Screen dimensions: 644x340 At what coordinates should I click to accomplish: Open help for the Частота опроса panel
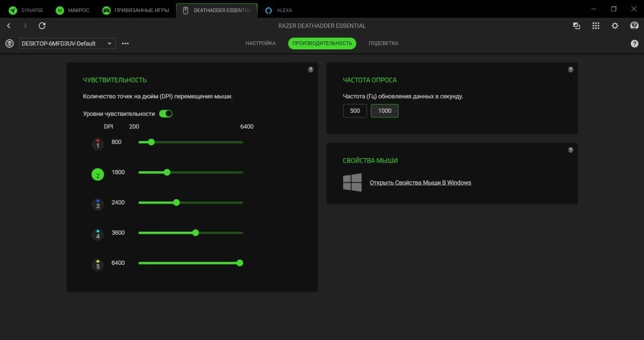571,70
